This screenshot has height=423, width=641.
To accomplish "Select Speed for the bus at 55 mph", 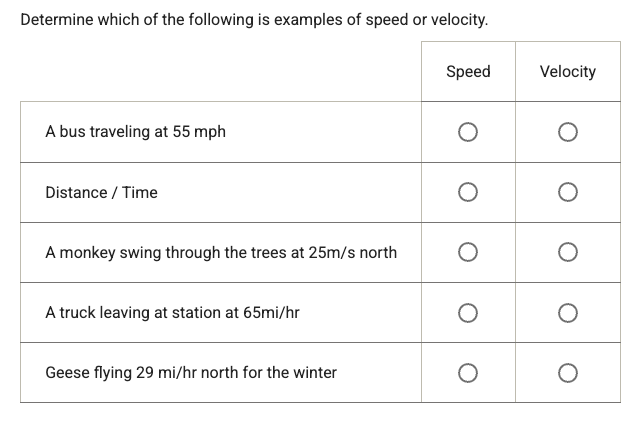I will coord(468,132).
